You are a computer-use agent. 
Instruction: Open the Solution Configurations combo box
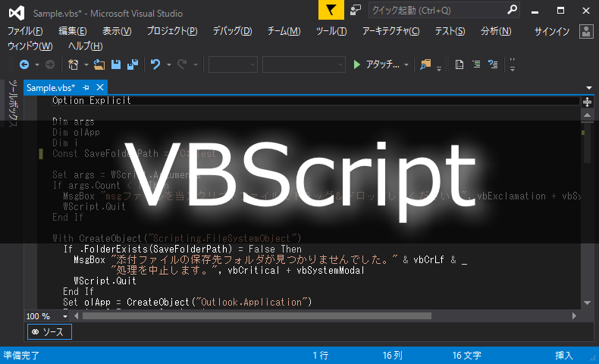pyautogui.click(x=233, y=64)
